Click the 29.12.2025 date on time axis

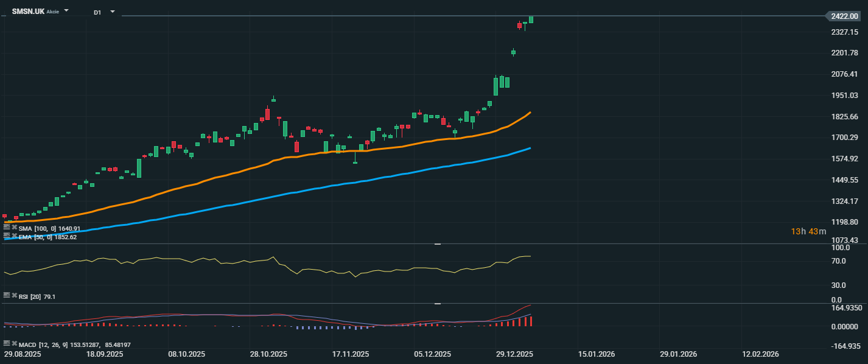click(x=514, y=354)
